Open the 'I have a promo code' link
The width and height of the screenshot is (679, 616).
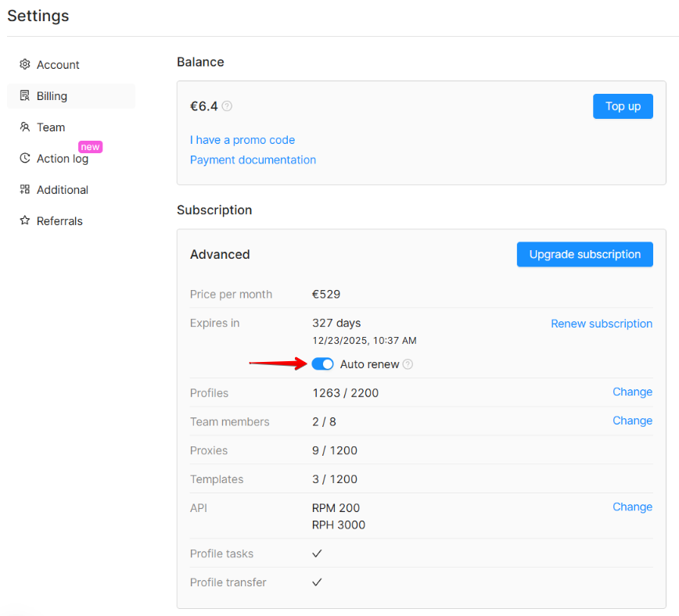tap(242, 140)
